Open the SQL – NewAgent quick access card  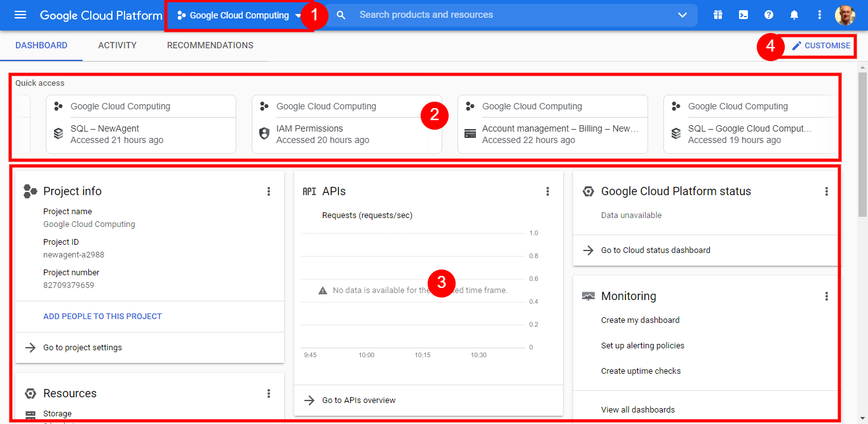point(141,125)
